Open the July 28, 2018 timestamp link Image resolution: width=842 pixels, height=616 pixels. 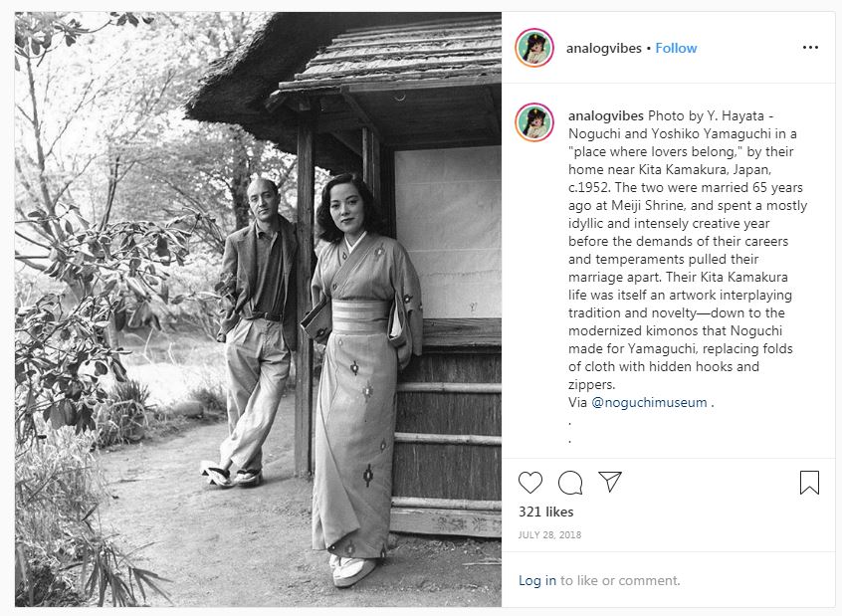coord(549,535)
